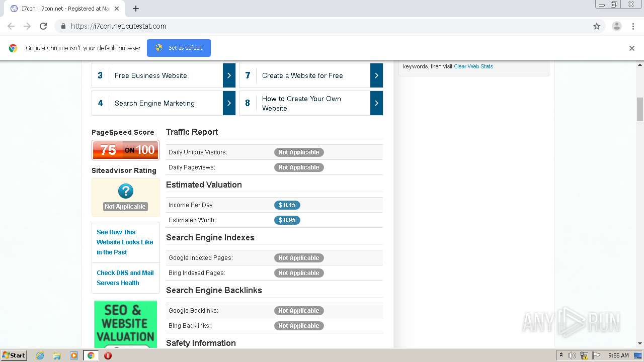Click Create a Website for Free link

click(x=302, y=75)
